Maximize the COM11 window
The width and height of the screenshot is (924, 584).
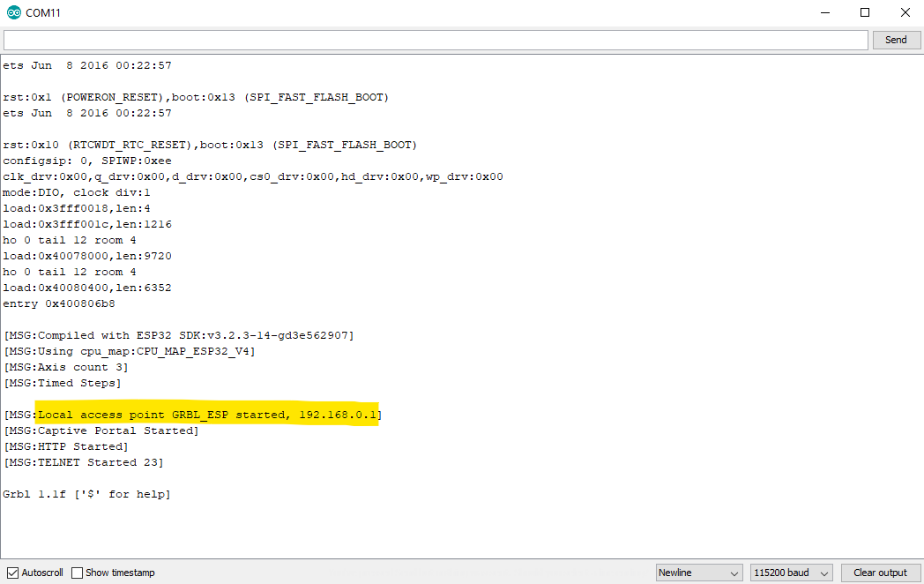pos(865,12)
